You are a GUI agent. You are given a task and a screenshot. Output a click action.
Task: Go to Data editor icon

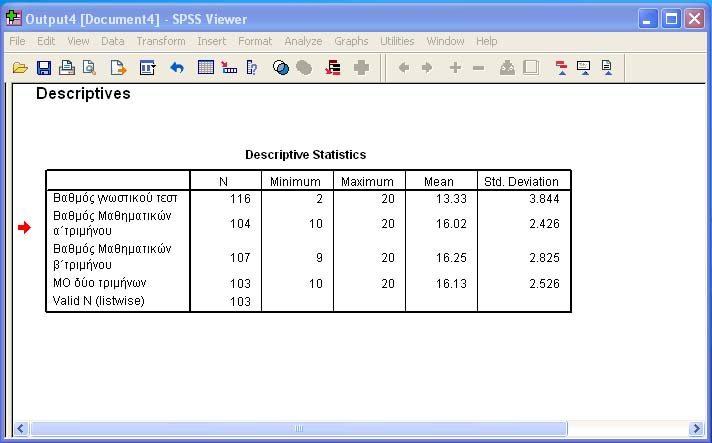click(x=206, y=68)
